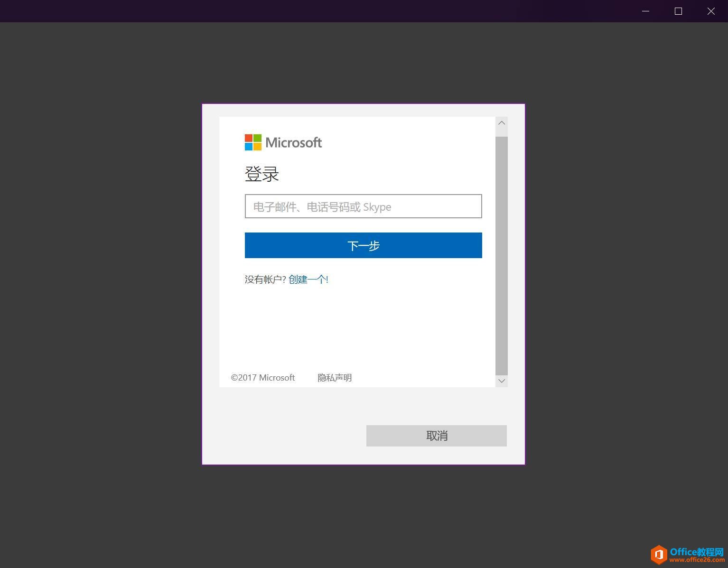Click the blue square of the Microsoft logo
The width and height of the screenshot is (728, 568).
[x=248, y=147]
